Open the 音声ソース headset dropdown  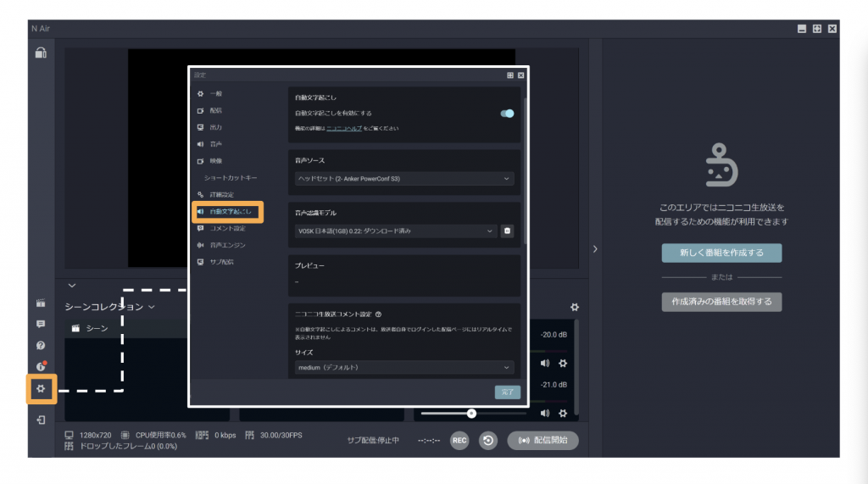(x=404, y=179)
